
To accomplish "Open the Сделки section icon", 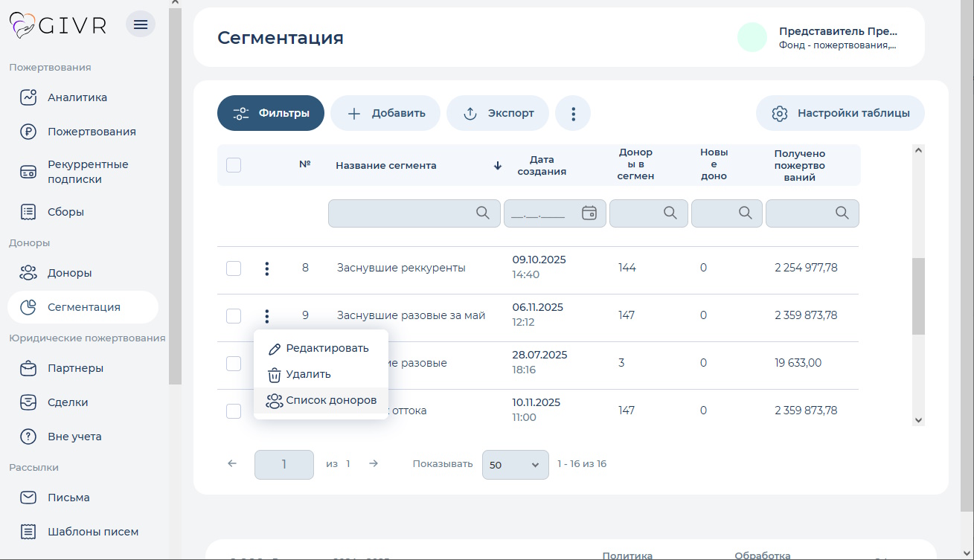I will coord(28,402).
